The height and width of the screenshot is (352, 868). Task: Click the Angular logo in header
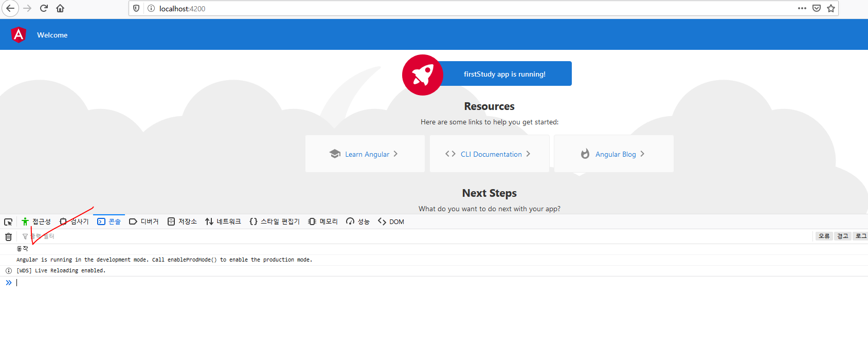pos(19,34)
